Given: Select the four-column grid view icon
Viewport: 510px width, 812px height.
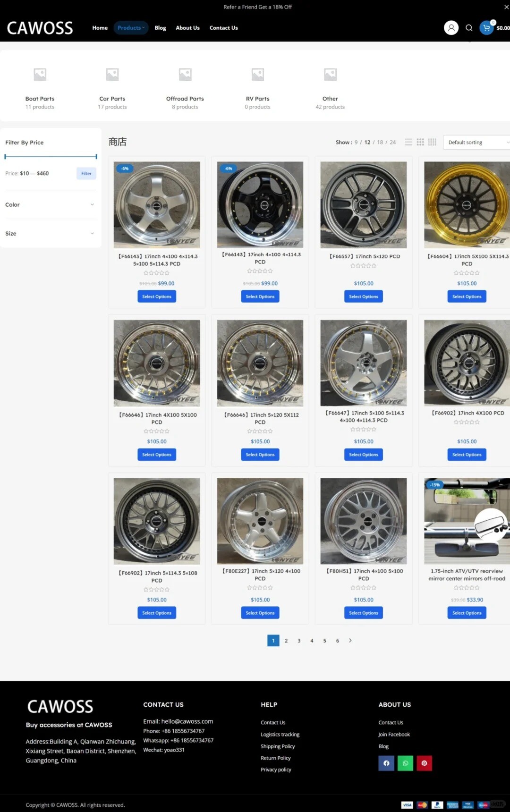Looking at the screenshot, I should (x=432, y=142).
